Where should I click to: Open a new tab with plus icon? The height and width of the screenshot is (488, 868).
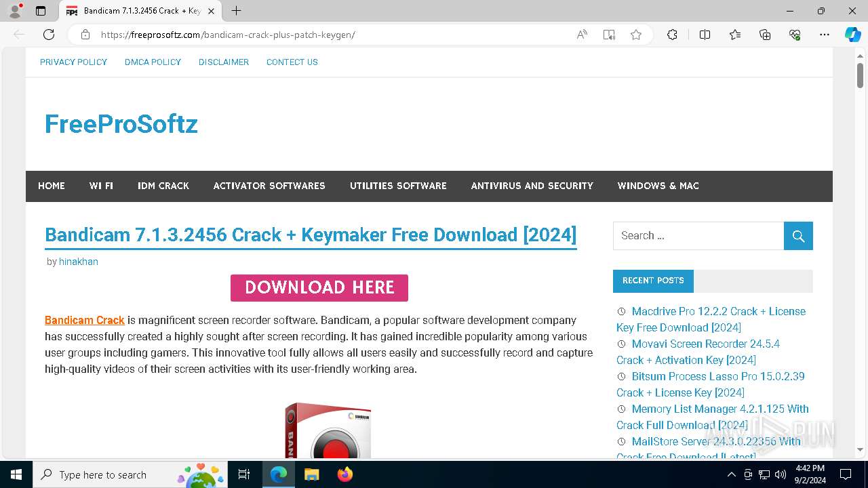(x=236, y=11)
